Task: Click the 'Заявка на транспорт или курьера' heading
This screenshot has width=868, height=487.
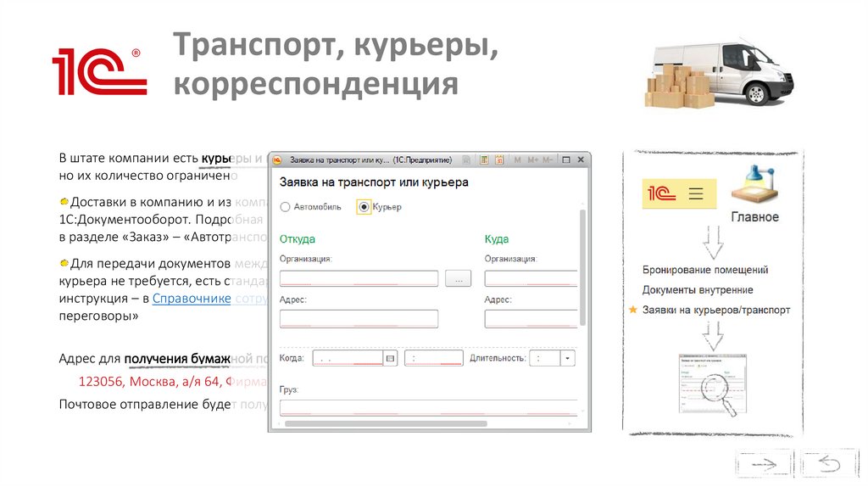Action: tap(374, 182)
